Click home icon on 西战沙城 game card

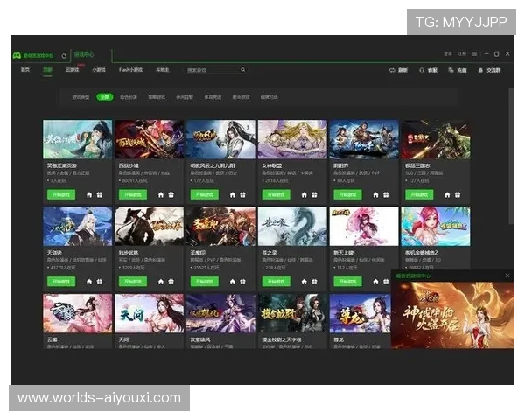click(160, 195)
